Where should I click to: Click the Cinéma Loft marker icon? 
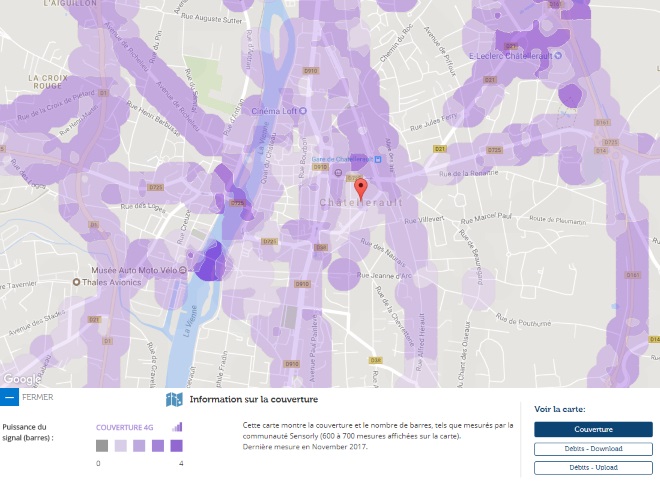click(303, 111)
